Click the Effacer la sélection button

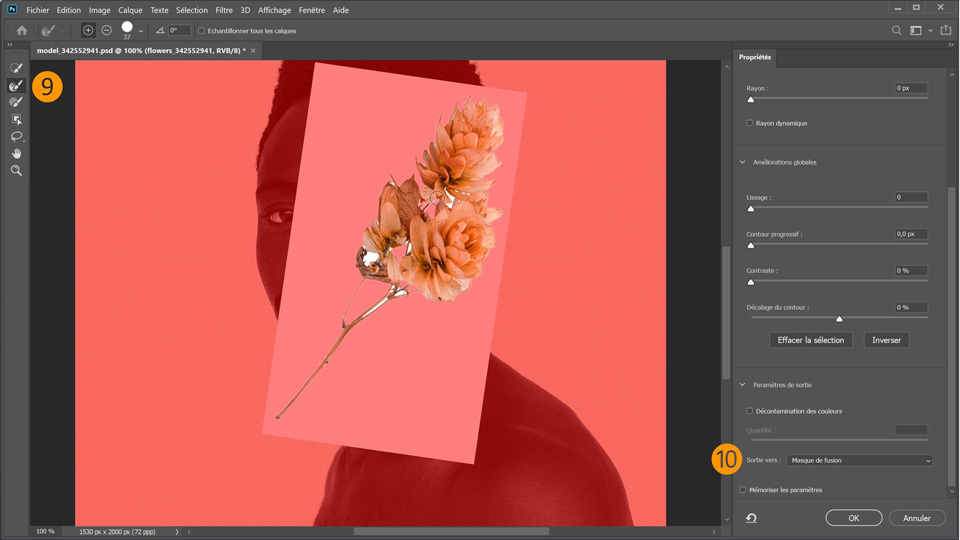tap(811, 340)
